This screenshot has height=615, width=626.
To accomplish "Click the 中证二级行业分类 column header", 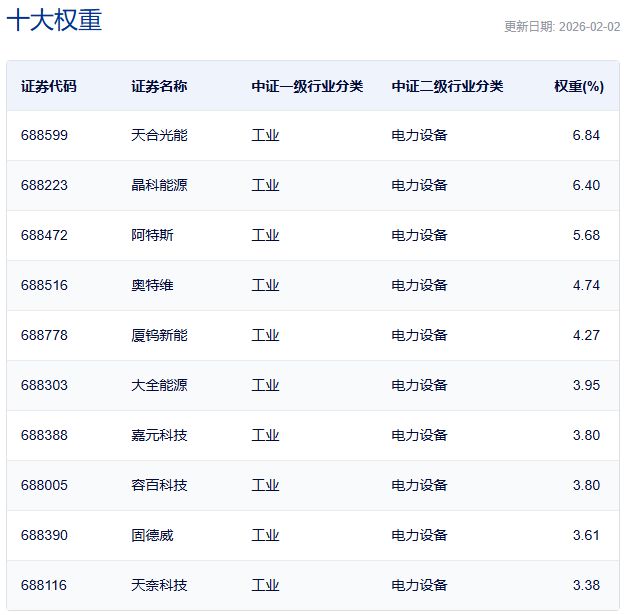I will coord(447,86).
